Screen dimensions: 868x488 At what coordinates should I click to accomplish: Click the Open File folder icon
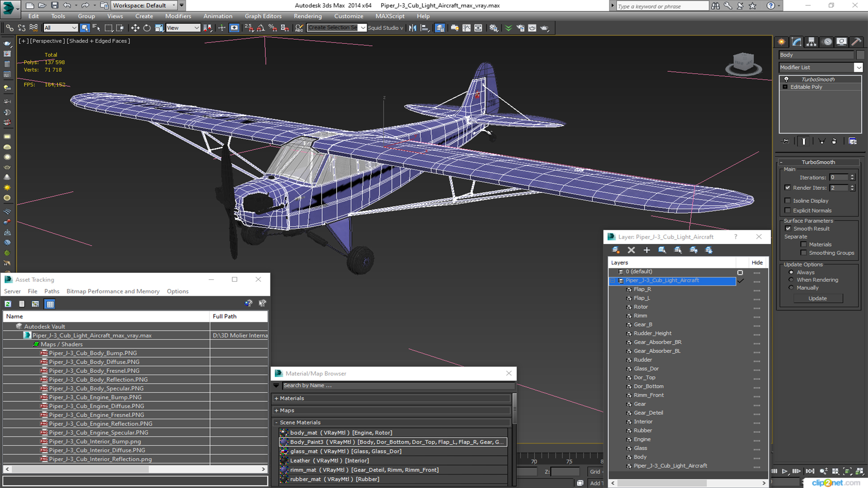tap(42, 5)
